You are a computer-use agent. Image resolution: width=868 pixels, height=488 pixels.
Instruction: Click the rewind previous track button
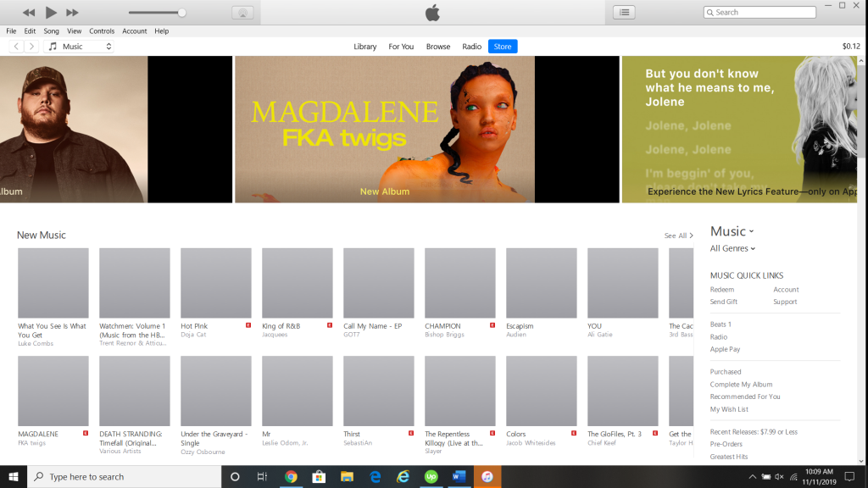tap(29, 12)
